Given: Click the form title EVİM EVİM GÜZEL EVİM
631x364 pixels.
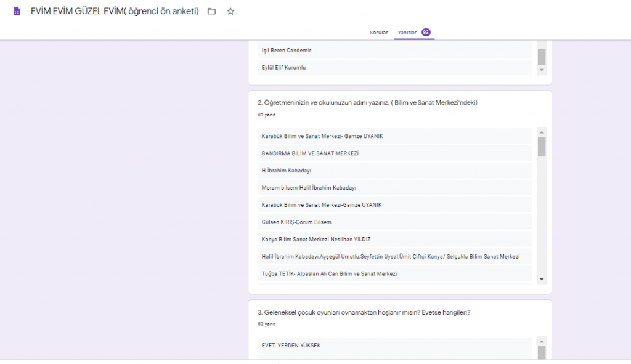Looking at the screenshot, I should [115, 12].
